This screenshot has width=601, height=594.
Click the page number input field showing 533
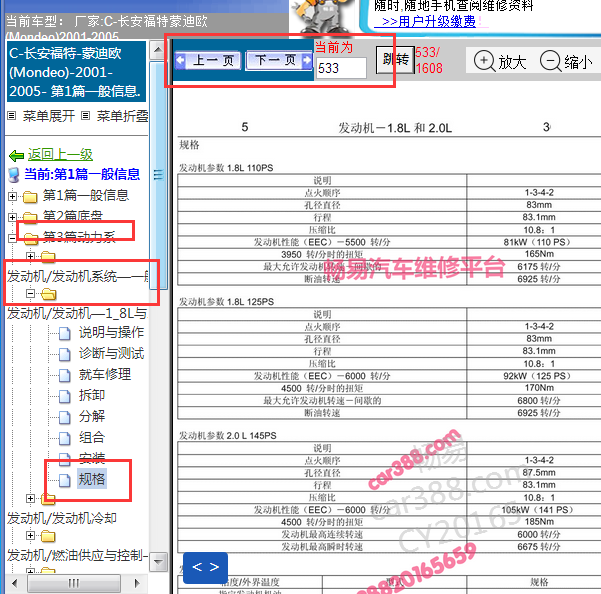pos(341,68)
